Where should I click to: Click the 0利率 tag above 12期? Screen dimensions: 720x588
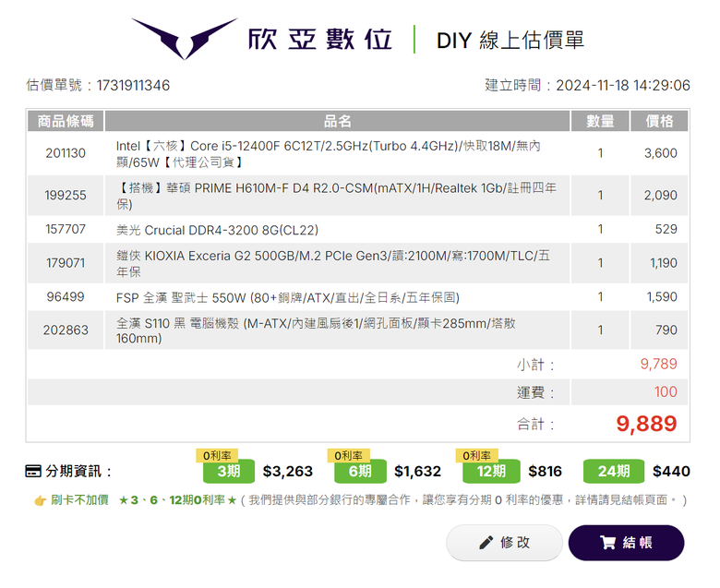476,455
